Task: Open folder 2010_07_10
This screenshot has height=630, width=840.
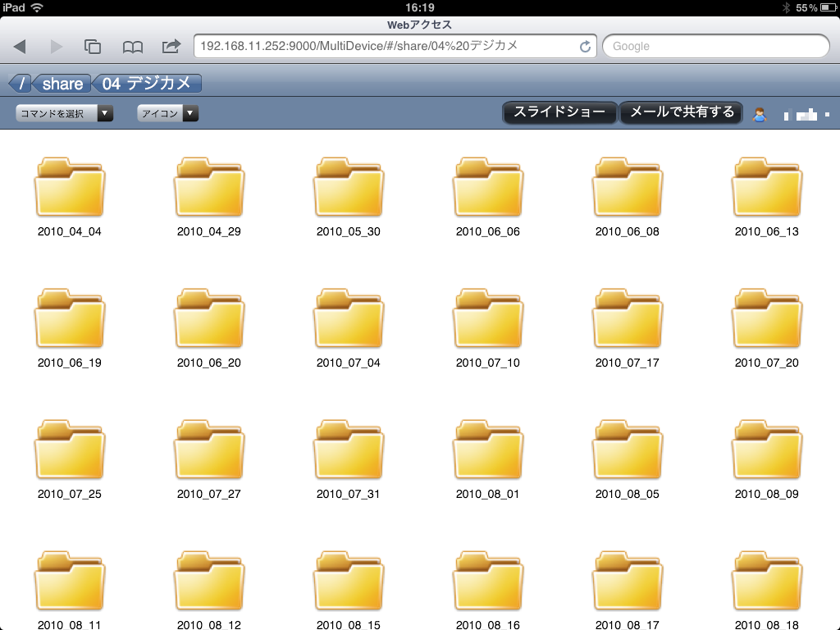Action: coord(488,328)
